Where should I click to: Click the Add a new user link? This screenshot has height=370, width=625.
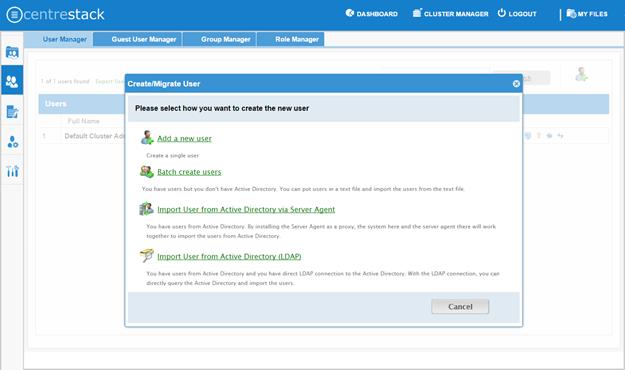click(x=184, y=138)
